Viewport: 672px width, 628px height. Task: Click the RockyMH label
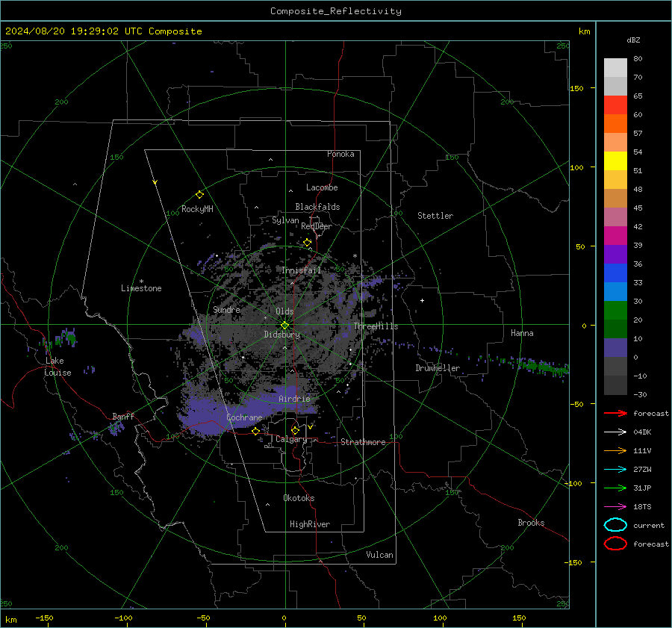[197, 209]
